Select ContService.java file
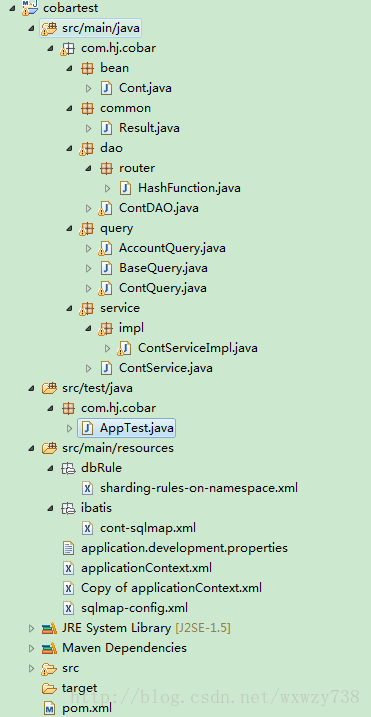The image size is (371, 717). tap(166, 368)
